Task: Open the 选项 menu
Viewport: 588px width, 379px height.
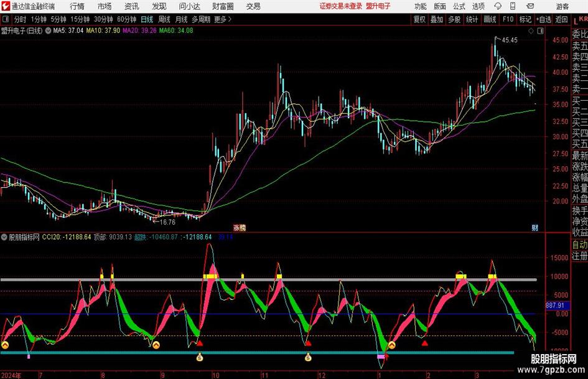Action: [x=478, y=6]
